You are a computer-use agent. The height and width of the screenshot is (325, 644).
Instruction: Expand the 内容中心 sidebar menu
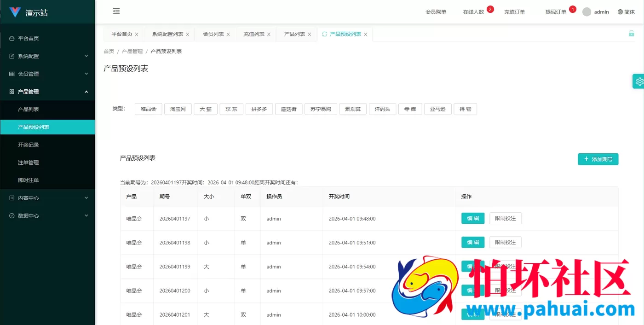(x=47, y=198)
